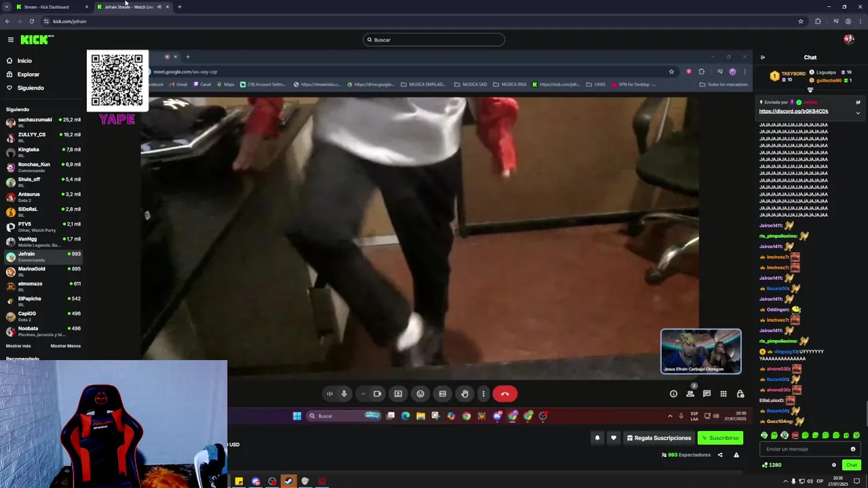This screenshot has height=488, width=868.
Task: Click Regala Suscripciones button
Action: (x=659, y=438)
